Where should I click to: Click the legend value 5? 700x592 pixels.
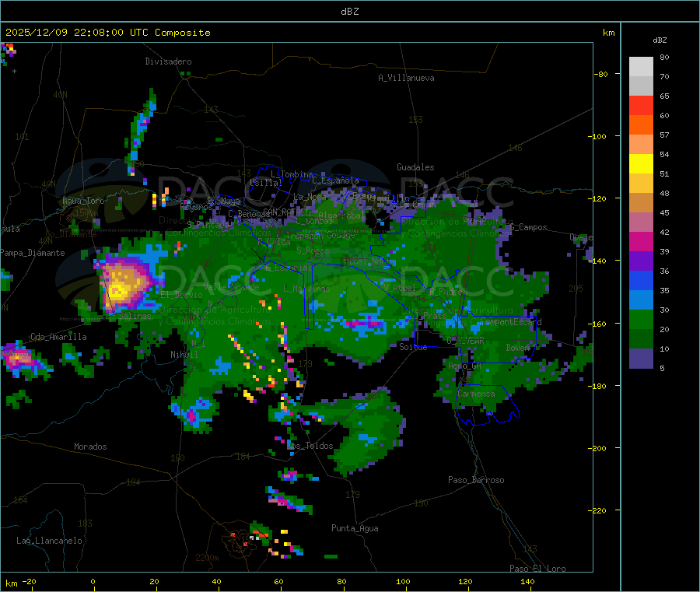(662, 368)
